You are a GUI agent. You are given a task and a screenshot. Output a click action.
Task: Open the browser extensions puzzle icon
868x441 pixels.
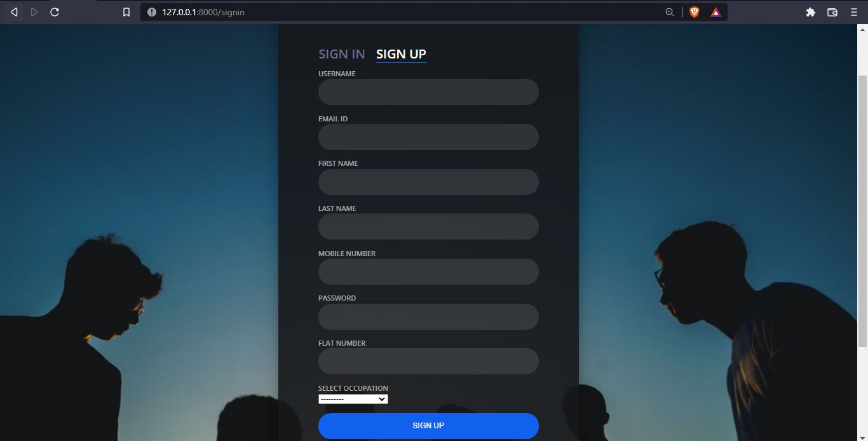tap(811, 12)
